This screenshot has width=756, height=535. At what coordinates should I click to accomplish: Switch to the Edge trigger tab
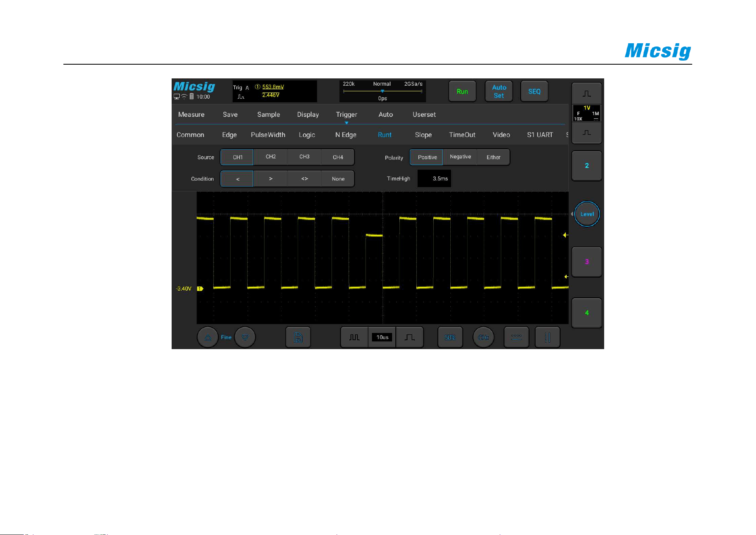(229, 135)
